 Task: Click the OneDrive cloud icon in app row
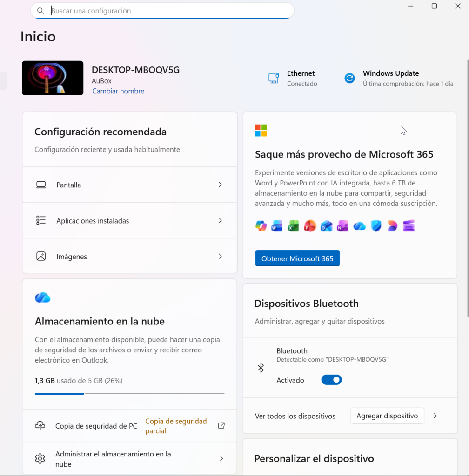[359, 226]
